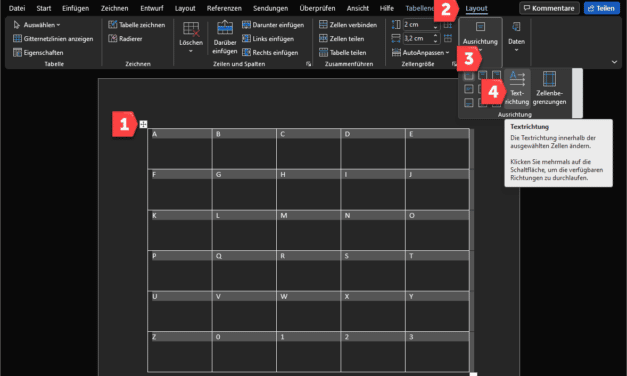Open the Auswählen dropdown
The image size is (627, 376).
pos(37,25)
